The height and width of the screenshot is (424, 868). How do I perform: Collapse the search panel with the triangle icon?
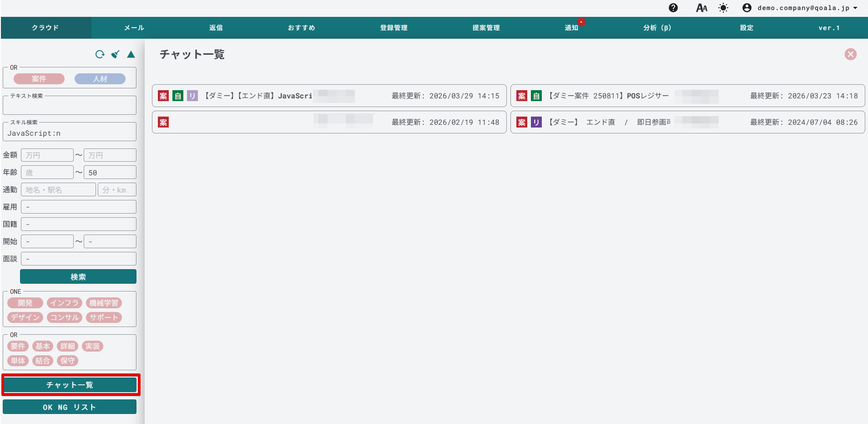131,55
